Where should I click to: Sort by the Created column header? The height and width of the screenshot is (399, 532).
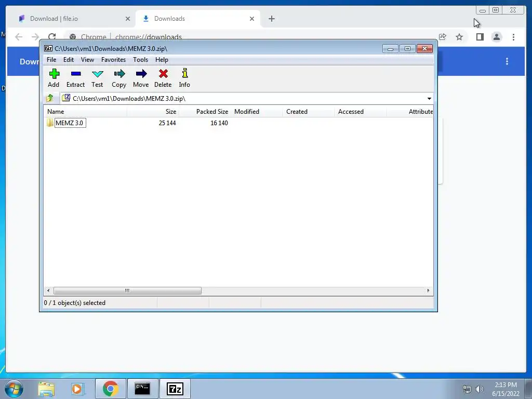tap(309, 112)
